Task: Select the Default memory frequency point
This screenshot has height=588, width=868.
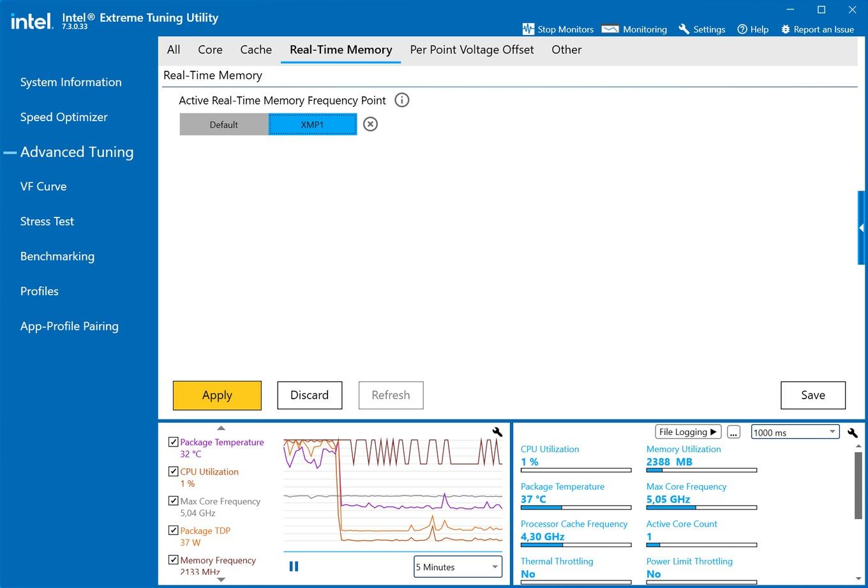Action: [x=224, y=124]
